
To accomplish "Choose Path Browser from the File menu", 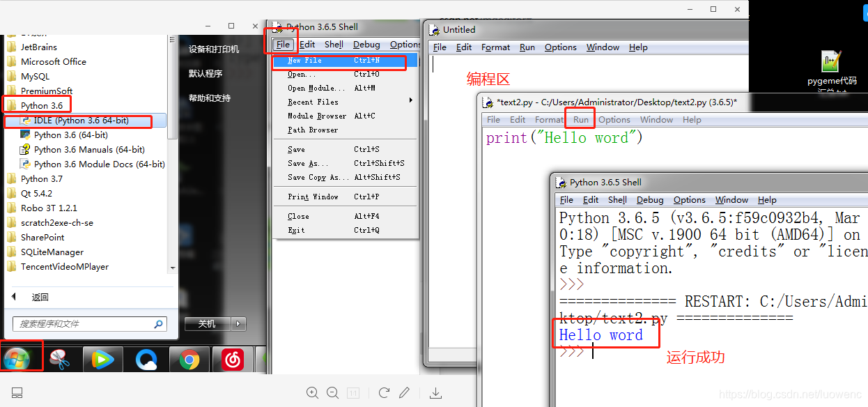I will point(346,130).
